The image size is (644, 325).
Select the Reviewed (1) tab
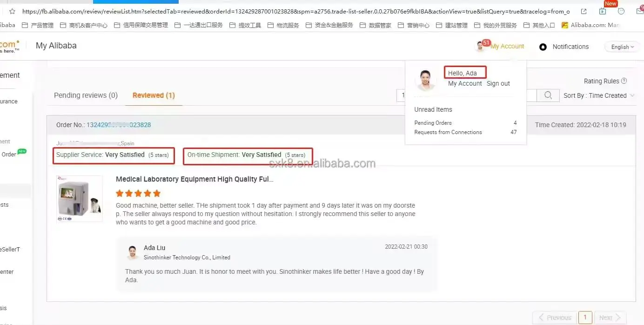pyautogui.click(x=154, y=95)
